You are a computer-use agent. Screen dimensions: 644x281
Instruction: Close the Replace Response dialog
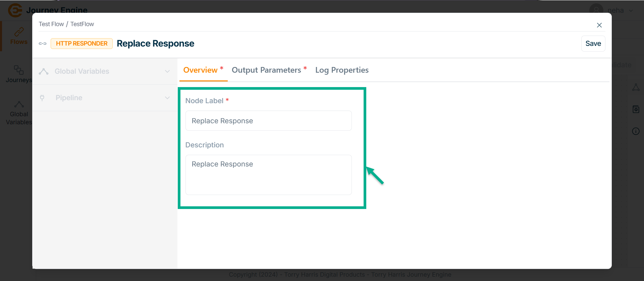(599, 25)
